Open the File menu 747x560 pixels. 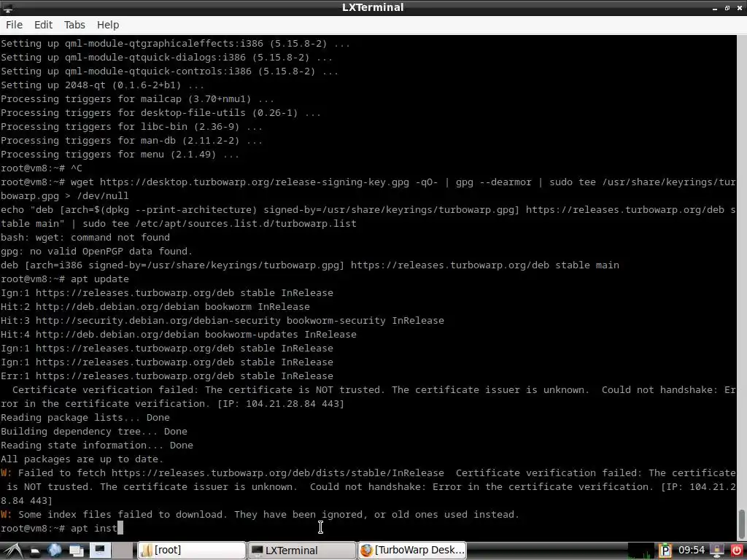point(15,25)
